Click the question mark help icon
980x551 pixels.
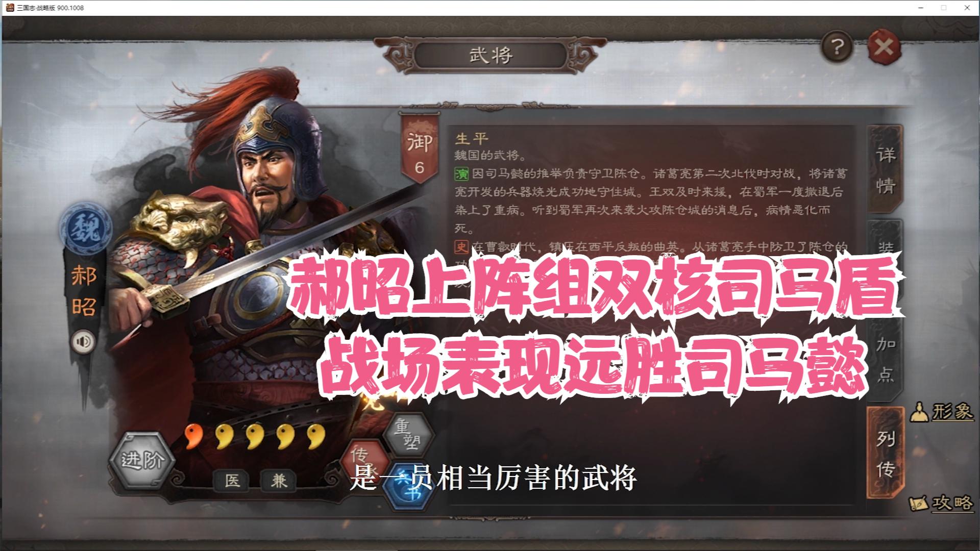[836, 47]
